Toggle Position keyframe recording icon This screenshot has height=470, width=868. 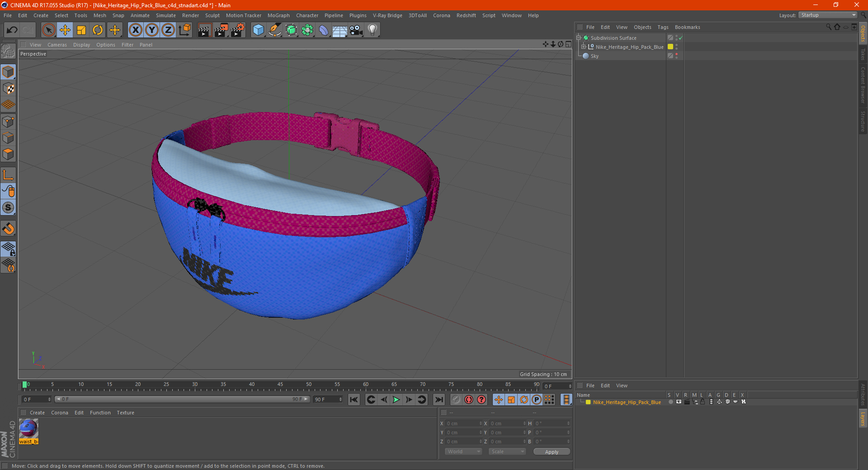tap(499, 399)
